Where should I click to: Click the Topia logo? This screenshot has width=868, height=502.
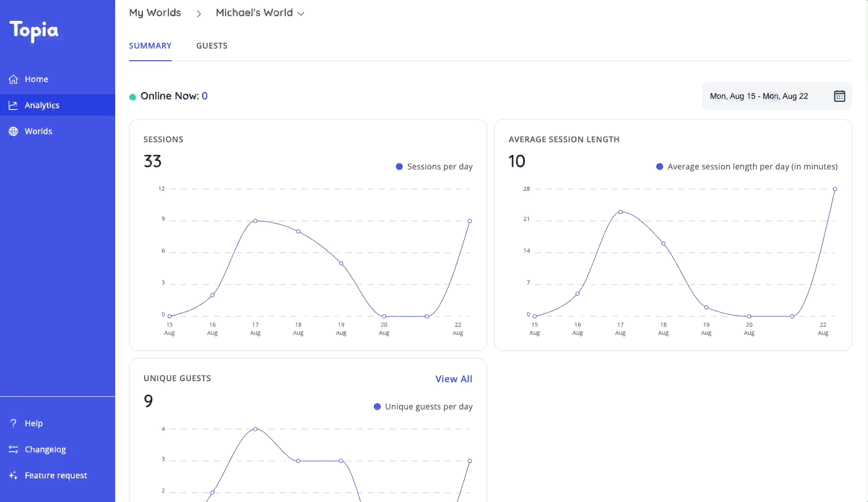pos(34,31)
